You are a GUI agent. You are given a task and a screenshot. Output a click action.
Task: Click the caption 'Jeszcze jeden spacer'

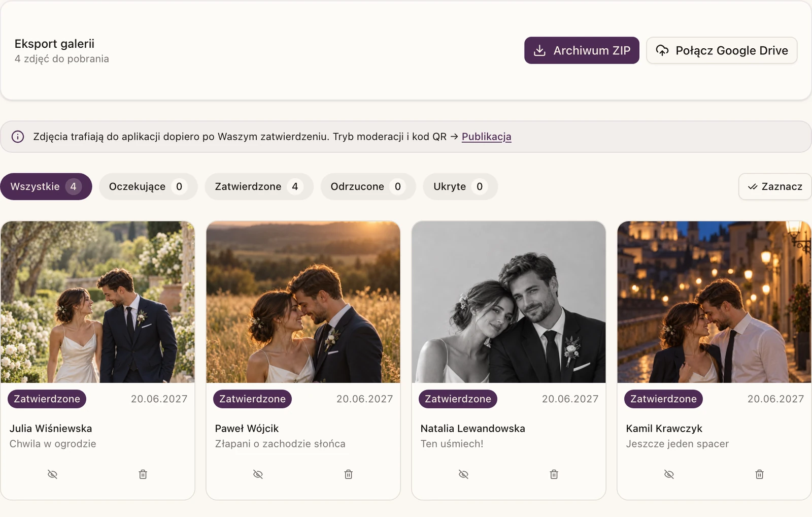pos(677,444)
